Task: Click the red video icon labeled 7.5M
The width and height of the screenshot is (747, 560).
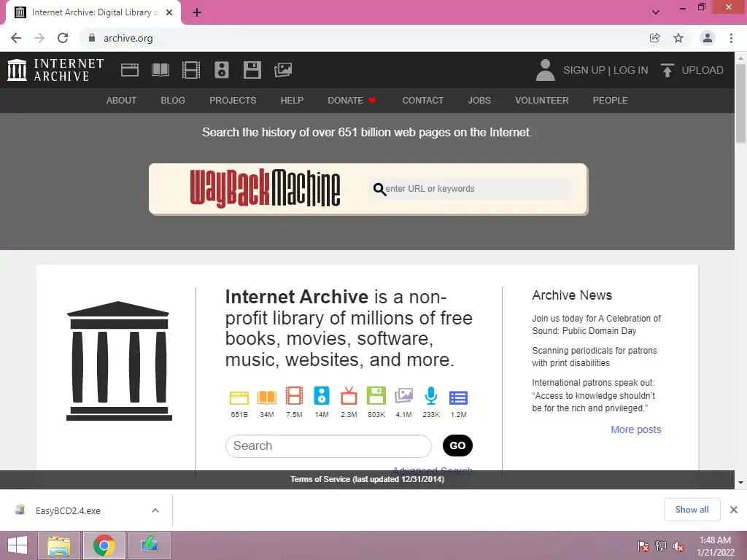Action: (294, 396)
